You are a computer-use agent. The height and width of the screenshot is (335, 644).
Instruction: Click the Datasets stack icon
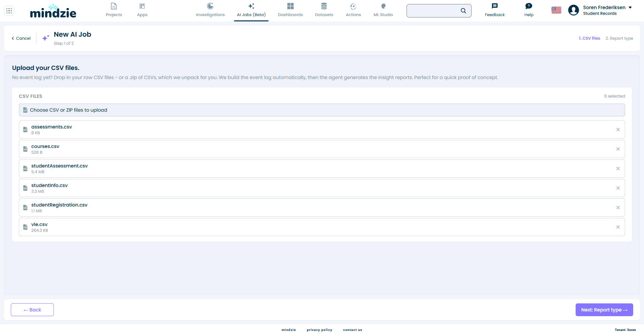[x=324, y=6]
